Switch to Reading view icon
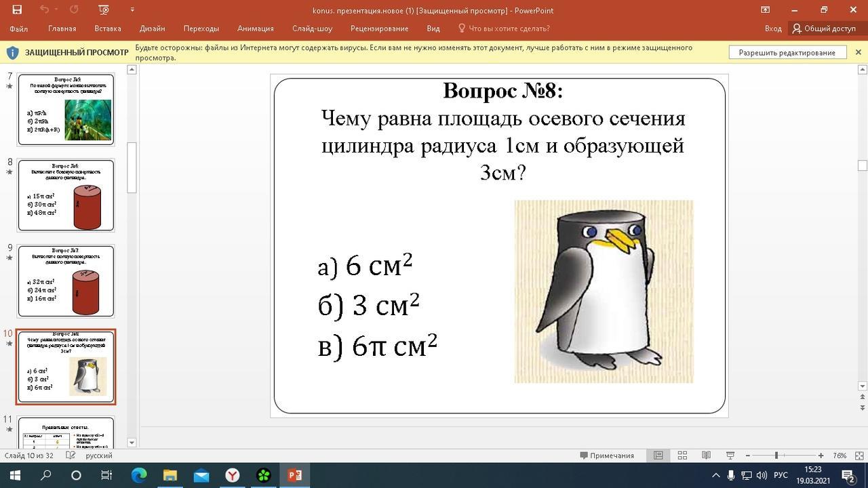This screenshot has width=868, height=488. point(706,455)
